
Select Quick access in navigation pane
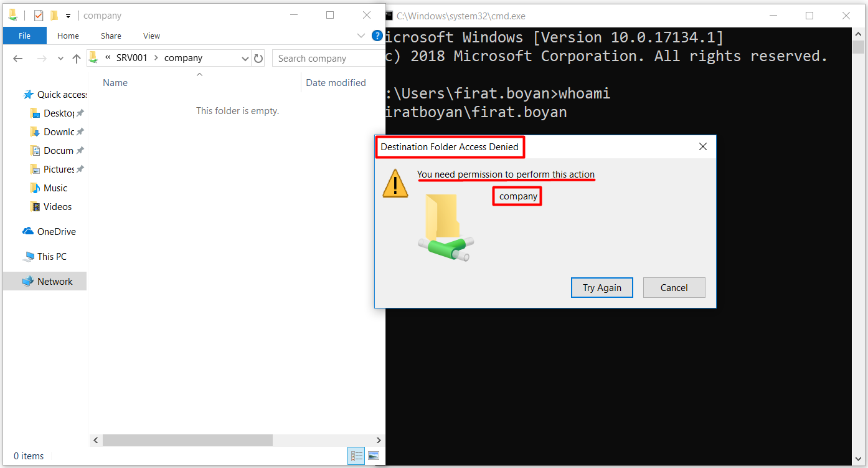pyautogui.click(x=56, y=94)
